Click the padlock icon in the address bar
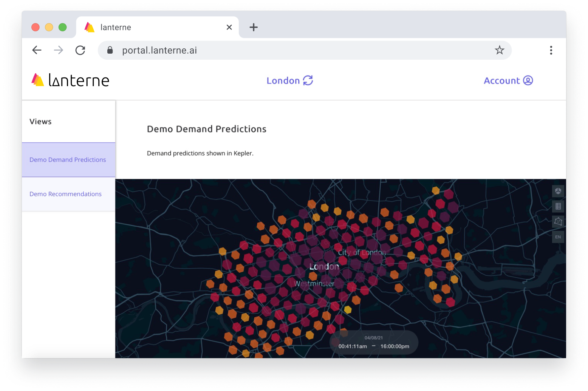The height and width of the screenshot is (391, 588). coord(110,50)
